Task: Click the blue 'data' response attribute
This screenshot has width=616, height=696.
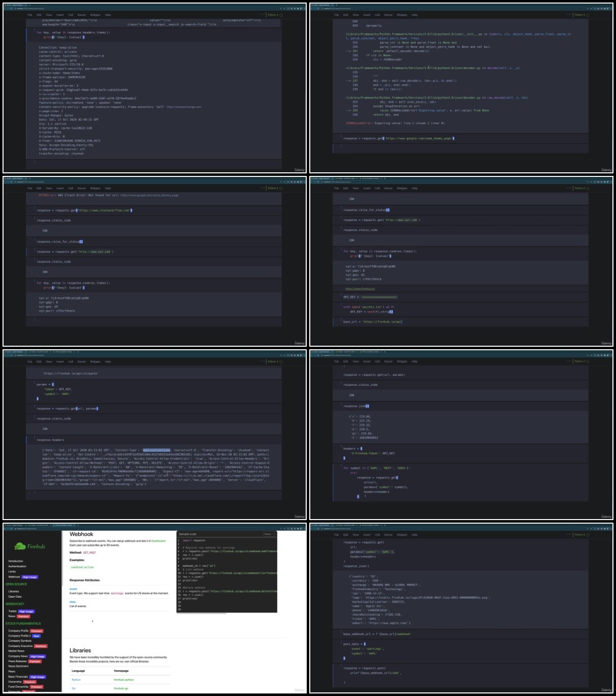Action: (x=73, y=602)
